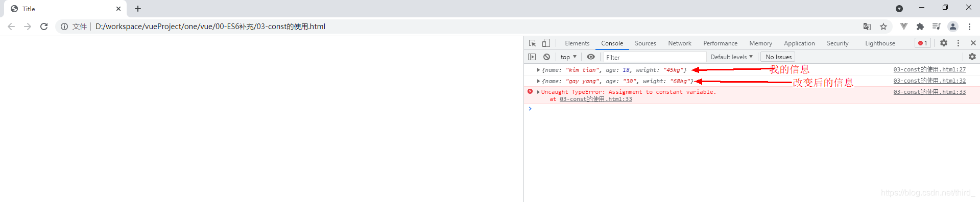Toggle the live expression eye icon

click(x=591, y=57)
